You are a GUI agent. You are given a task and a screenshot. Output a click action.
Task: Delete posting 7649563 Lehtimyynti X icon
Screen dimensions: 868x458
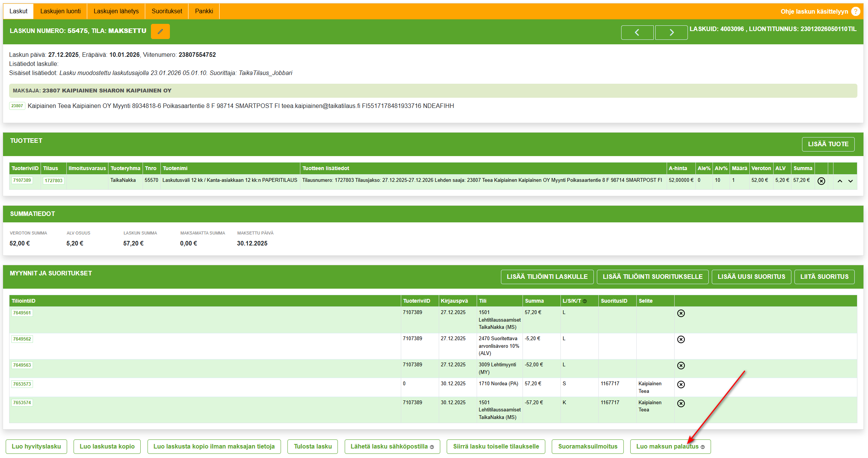click(x=681, y=366)
